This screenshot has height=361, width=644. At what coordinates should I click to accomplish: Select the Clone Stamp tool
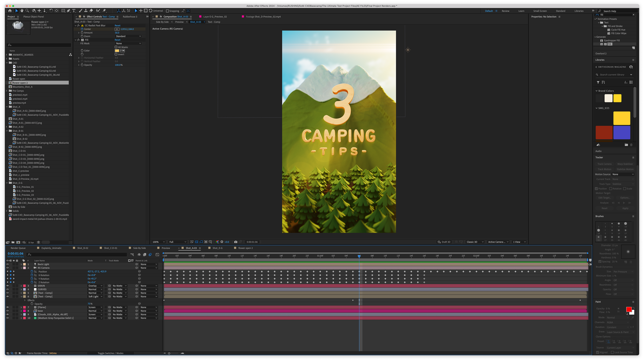[x=86, y=11]
